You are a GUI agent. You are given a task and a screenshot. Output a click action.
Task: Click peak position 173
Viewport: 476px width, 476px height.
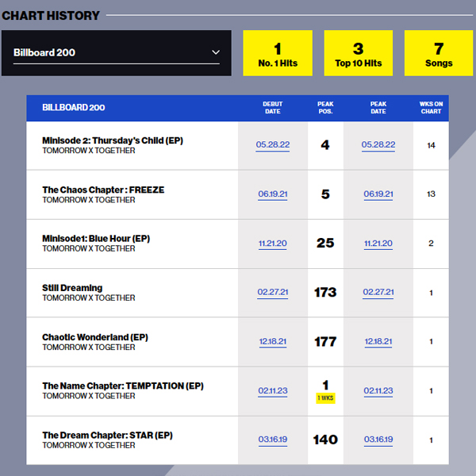[325, 292]
